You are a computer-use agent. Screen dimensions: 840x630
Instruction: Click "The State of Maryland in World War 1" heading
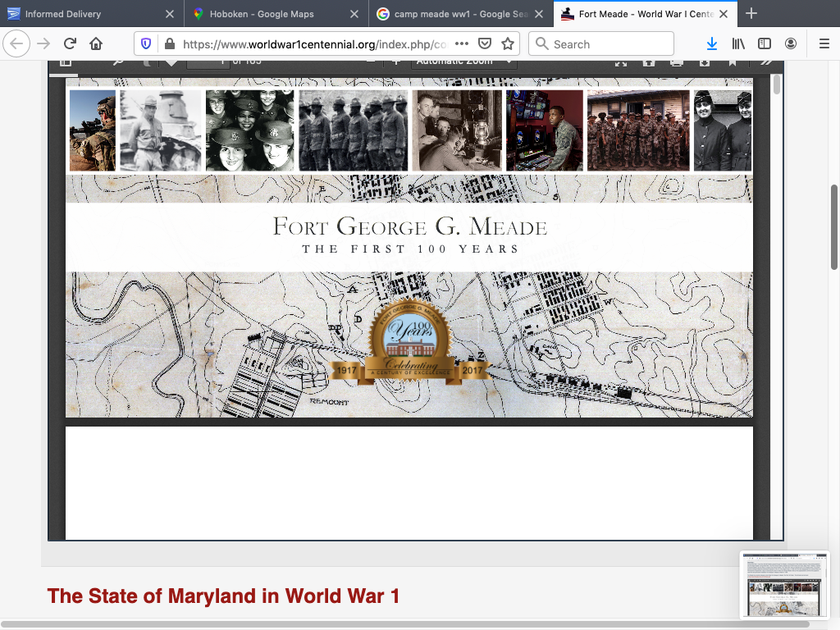[x=223, y=596]
